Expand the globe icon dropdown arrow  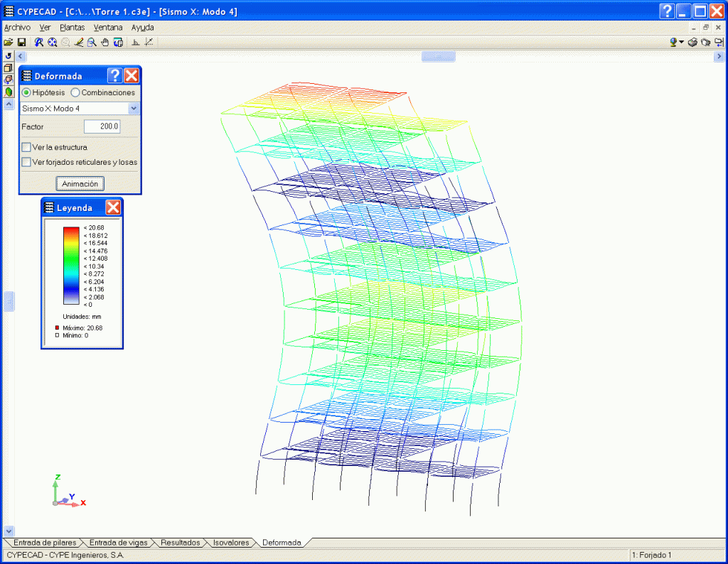click(681, 43)
